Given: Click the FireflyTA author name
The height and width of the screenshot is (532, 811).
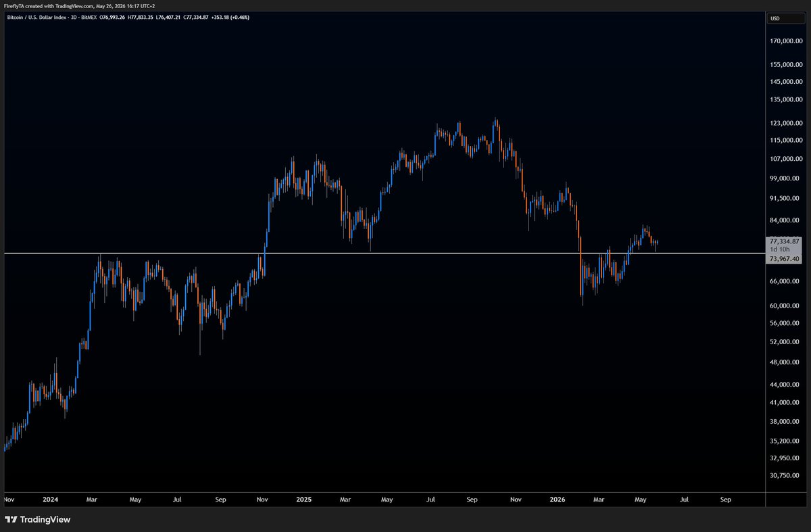Looking at the screenshot, I should [x=14, y=6].
